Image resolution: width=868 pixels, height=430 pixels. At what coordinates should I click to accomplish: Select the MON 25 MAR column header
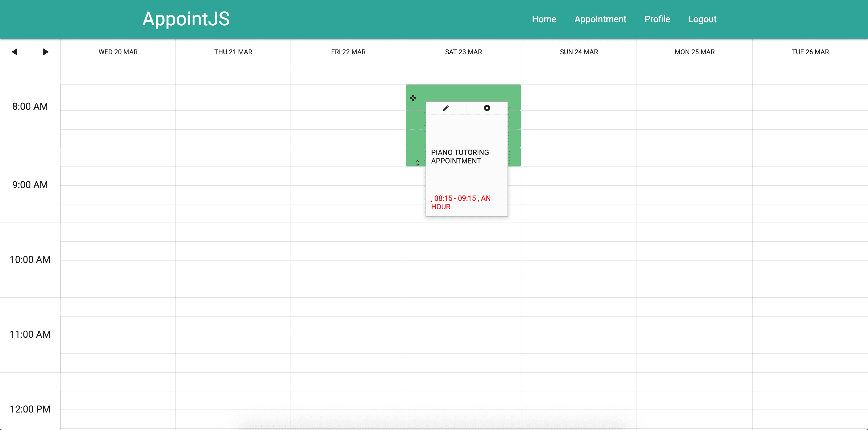[694, 52]
